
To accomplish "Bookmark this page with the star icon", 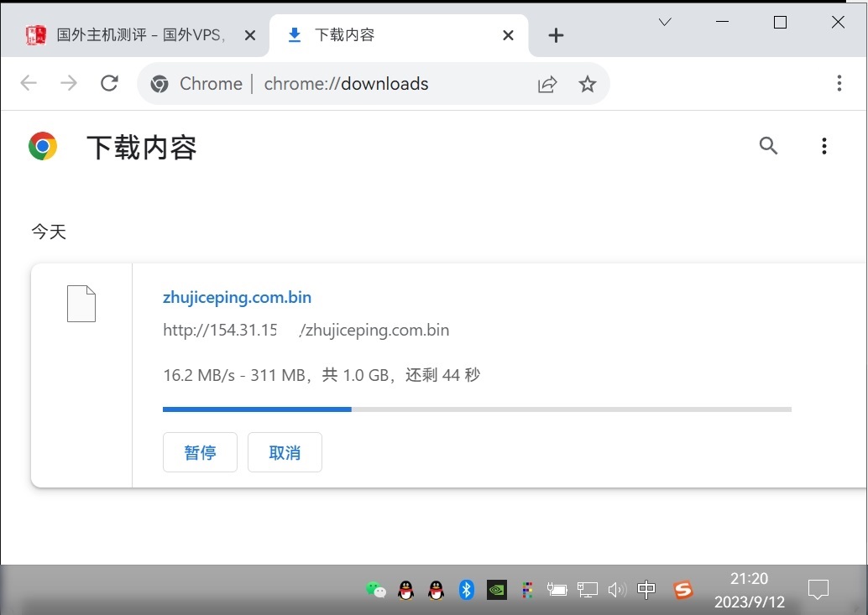I will [588, 84].
